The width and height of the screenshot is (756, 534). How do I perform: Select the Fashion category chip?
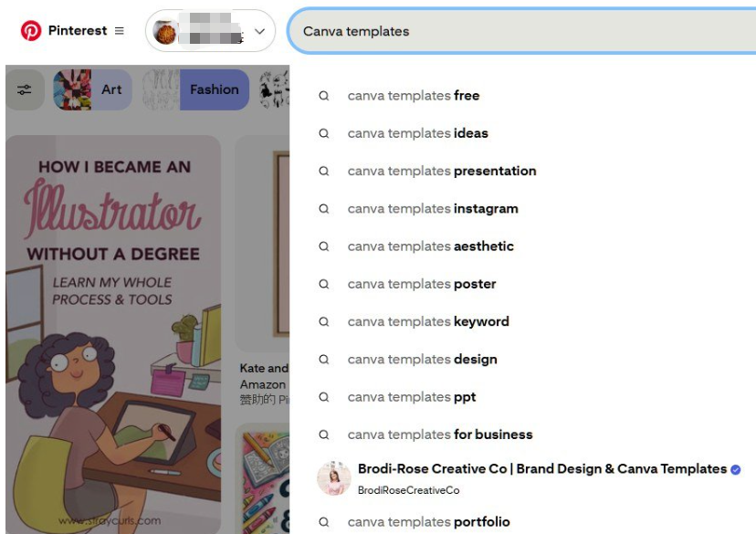[x=196, y=89]
